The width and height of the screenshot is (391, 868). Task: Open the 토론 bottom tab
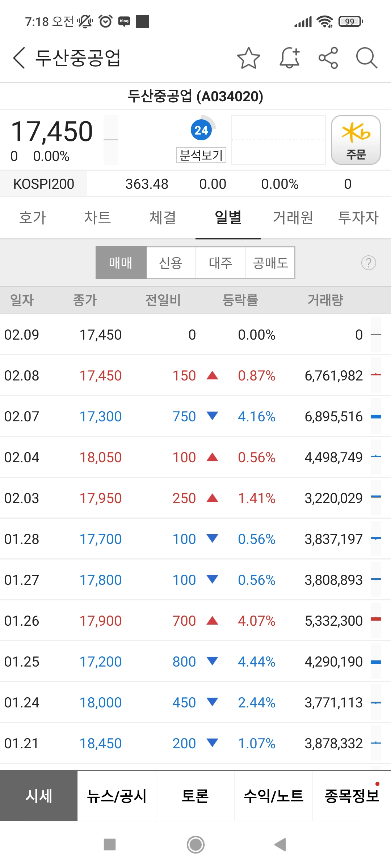195,796
